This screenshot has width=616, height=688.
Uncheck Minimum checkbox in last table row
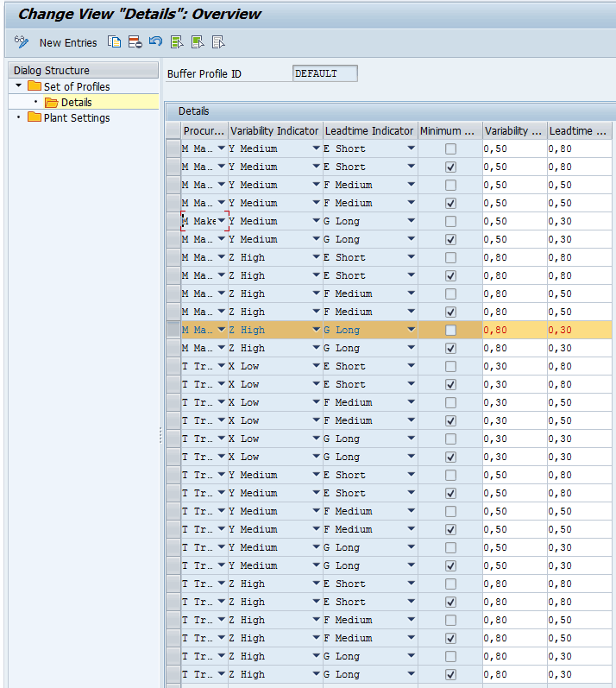pos(450,675)
